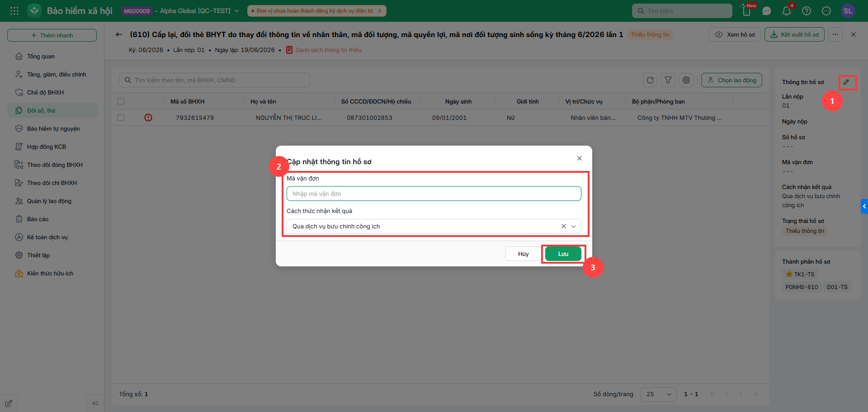Click the Mã số BHXH column header
Screen dimensions: 868x412
tap(187, 101)
